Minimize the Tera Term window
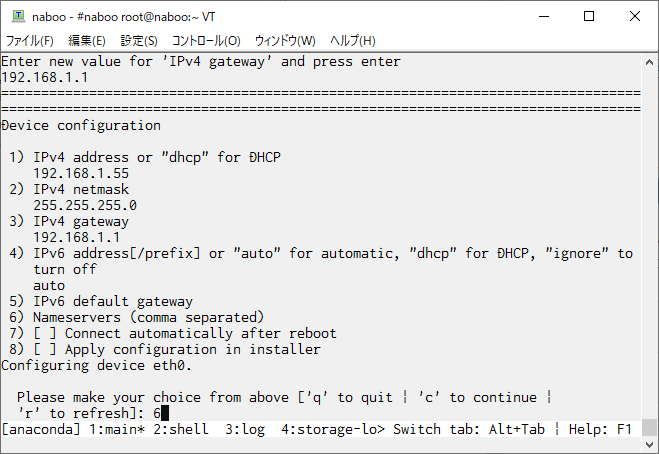The image size is (659, 454). coord(544,16)
